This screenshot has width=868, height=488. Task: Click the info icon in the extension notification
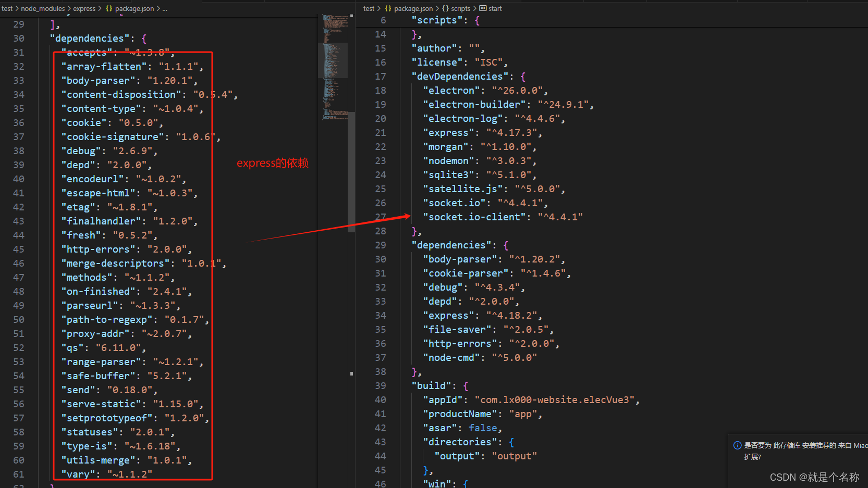737,445
